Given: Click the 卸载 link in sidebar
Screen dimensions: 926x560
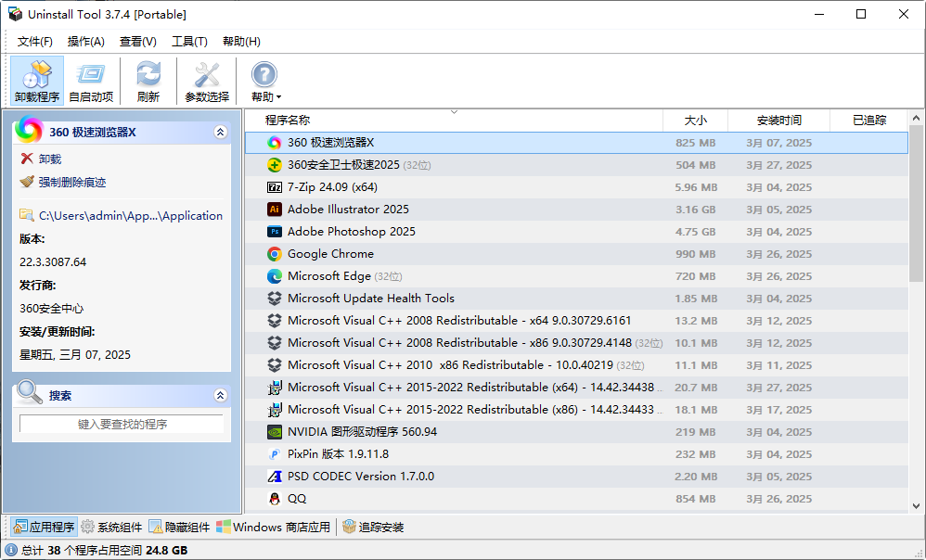Looking at the screenshot, I should point(50,159).
